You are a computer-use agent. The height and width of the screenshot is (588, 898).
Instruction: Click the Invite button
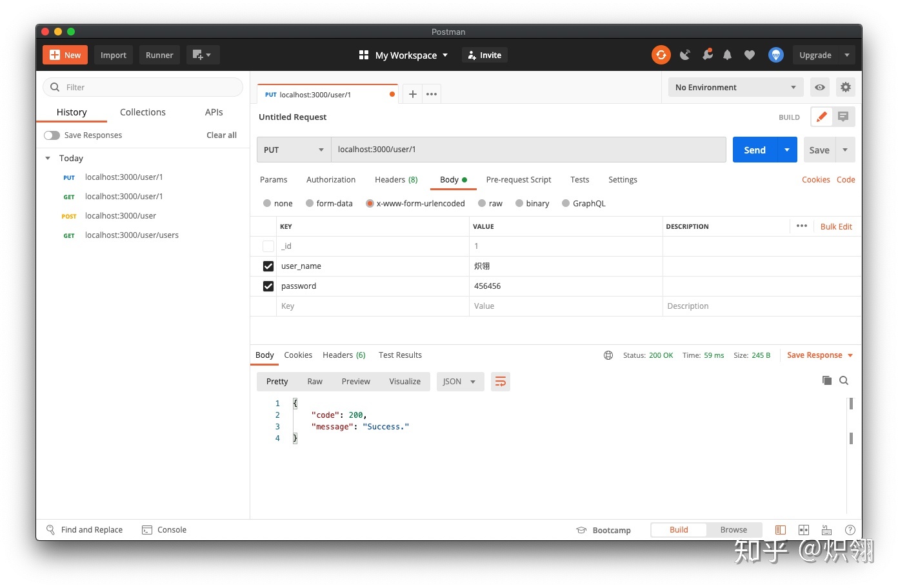(x=484, y=55)
